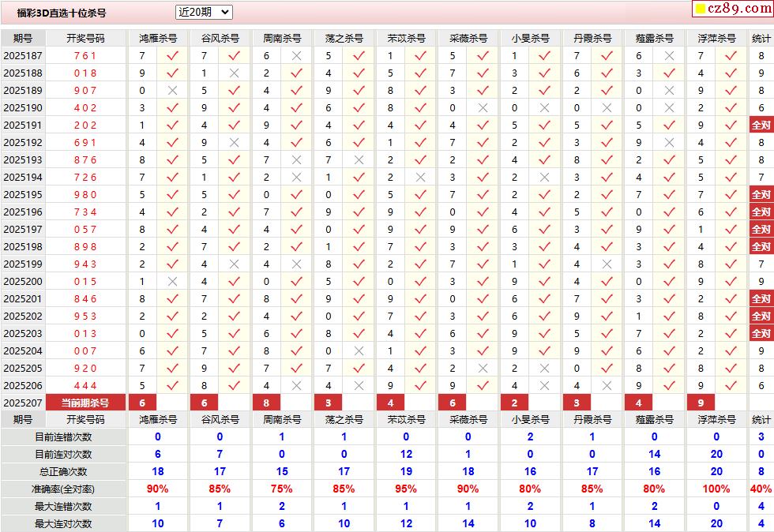The width and height of the screenshot is (774, 532).
Task: Click the top 期号 column header
Action: (x=23, y=38)
